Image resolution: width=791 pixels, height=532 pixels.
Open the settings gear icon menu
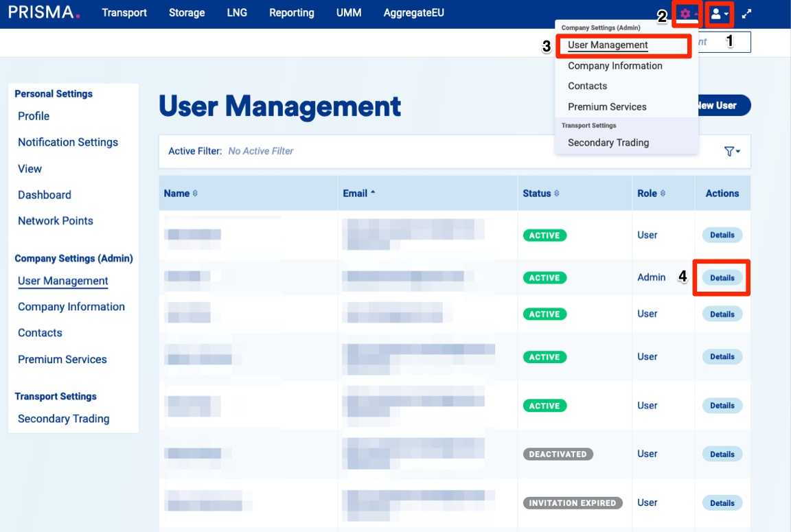click(x=687, y=14)
